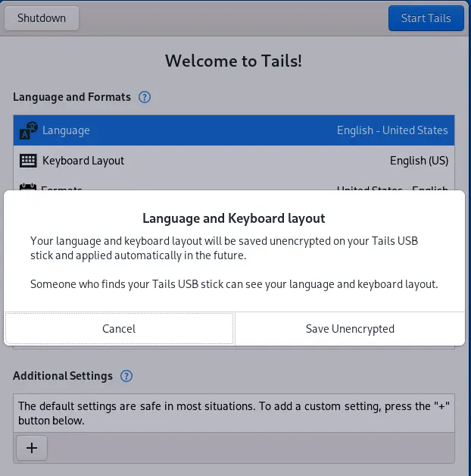Screen dimensions: 471x476
Task: Click the unencrypted USB stick warning text
Action: (x=234, y=285)
